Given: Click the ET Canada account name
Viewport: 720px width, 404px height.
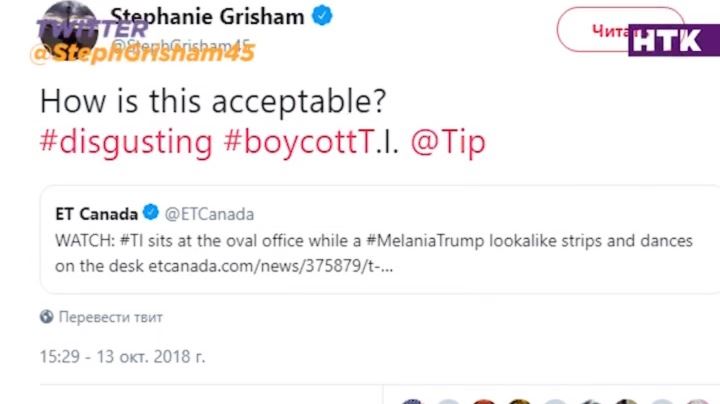Looking at the screenshot, I should (97, 214).
